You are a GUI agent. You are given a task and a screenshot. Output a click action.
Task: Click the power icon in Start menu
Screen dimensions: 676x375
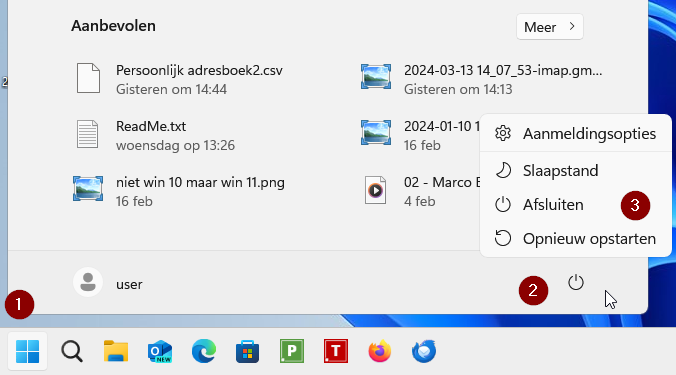[x=576, y=283]
